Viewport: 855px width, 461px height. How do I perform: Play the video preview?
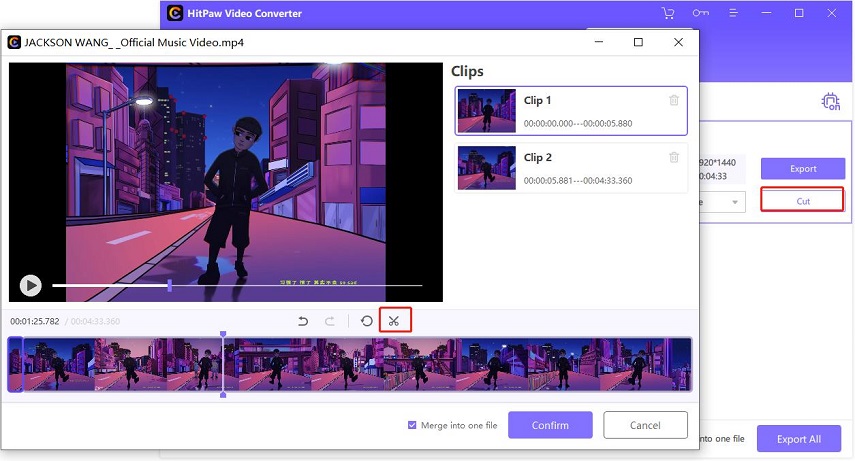tap(31, 285)
